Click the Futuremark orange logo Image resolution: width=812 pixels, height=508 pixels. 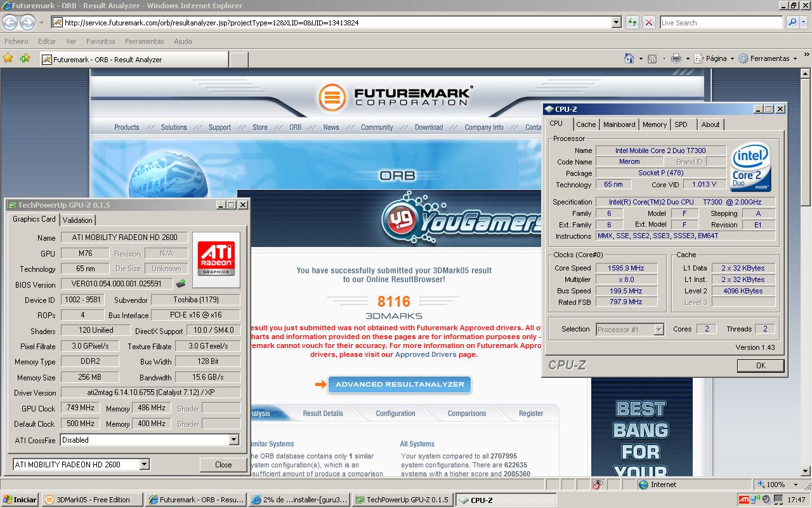click(x=332, y=98)
